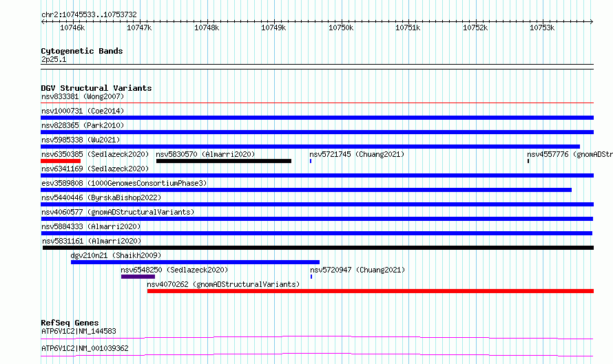
Task: Open the nsv1000731 (Coe2014) label link
Action: pos(83,111)
